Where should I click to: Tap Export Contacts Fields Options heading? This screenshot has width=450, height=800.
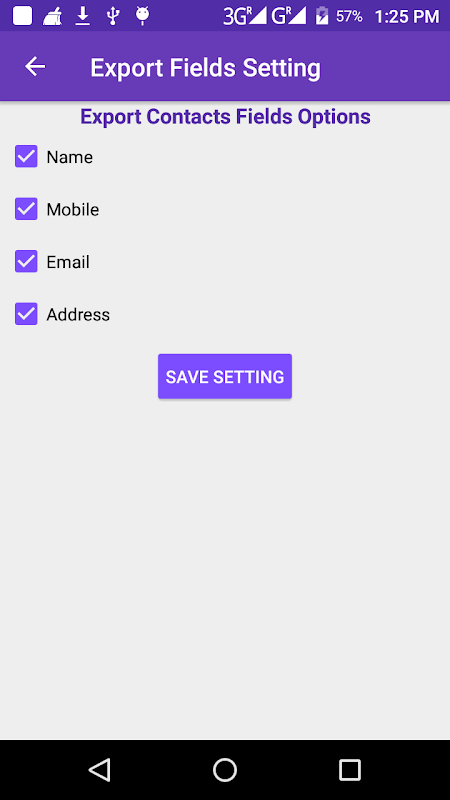[226, 117]
